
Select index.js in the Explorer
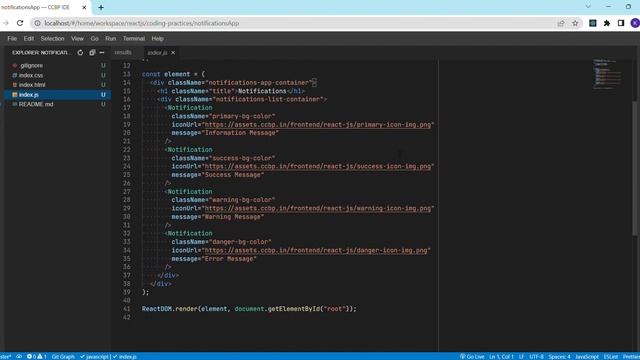[x=58, y=95]
